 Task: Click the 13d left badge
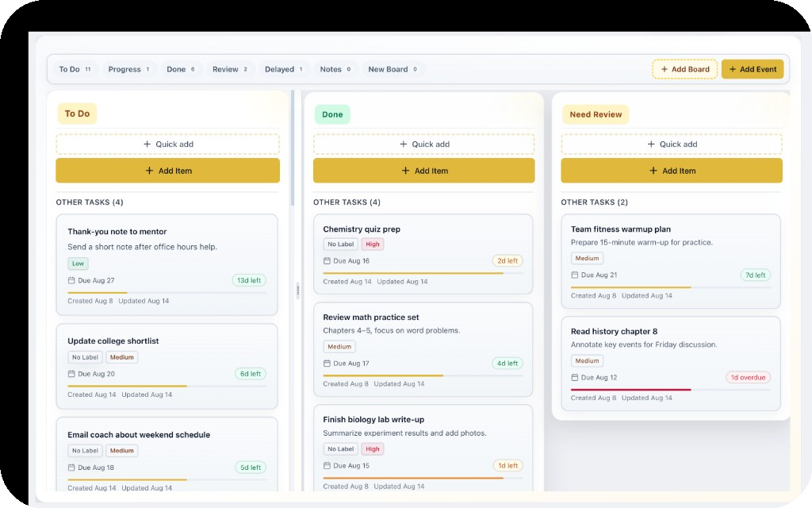[249, 280]
